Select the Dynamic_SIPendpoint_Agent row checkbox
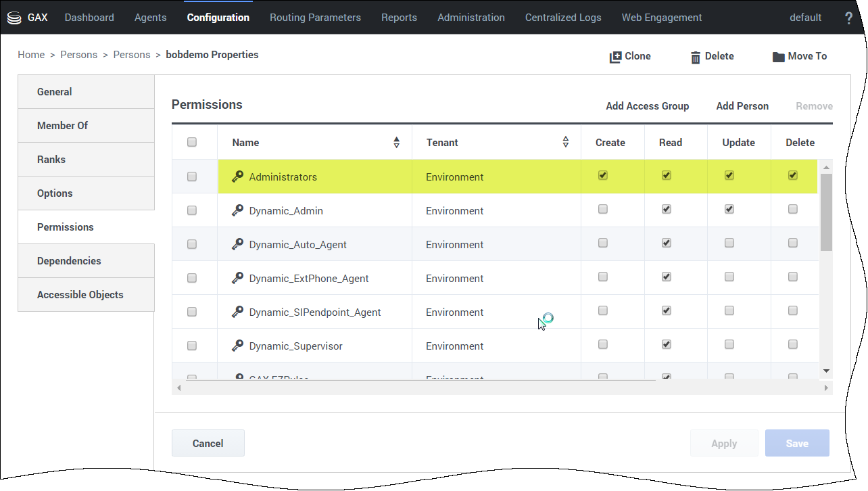The width and height of the screenshot is (868, 491). point(192,312)
